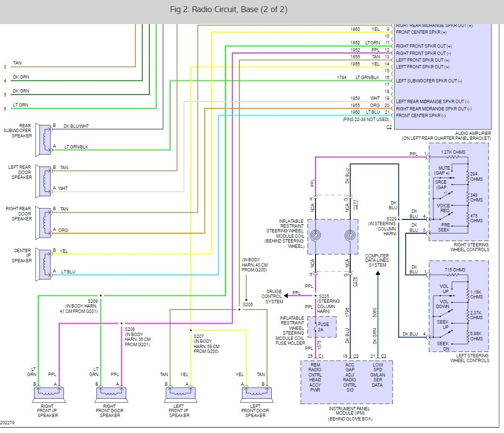Click the Cruise Control System arrow
Image resolution: width=504 pixels, height=433 pixels.
[286, 296]
